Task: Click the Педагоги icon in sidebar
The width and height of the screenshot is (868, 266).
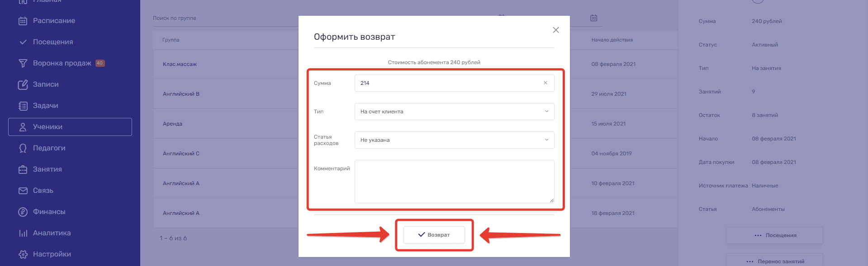Action: pos(23,148)
